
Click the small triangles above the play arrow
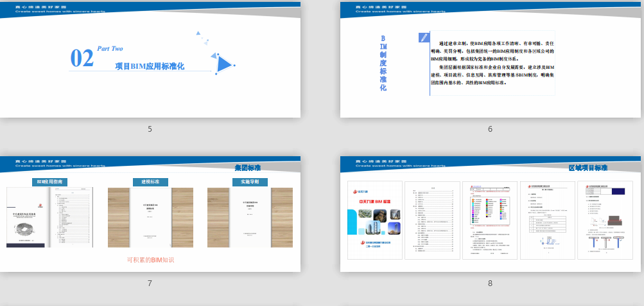coord(200,37)
